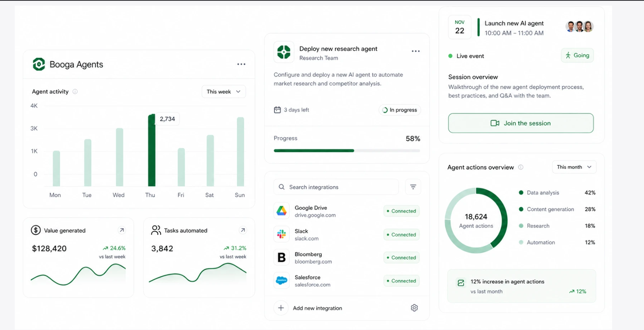Click Join the session button
Viewport: 644px width, 330px height.
[x=521, y=123]
